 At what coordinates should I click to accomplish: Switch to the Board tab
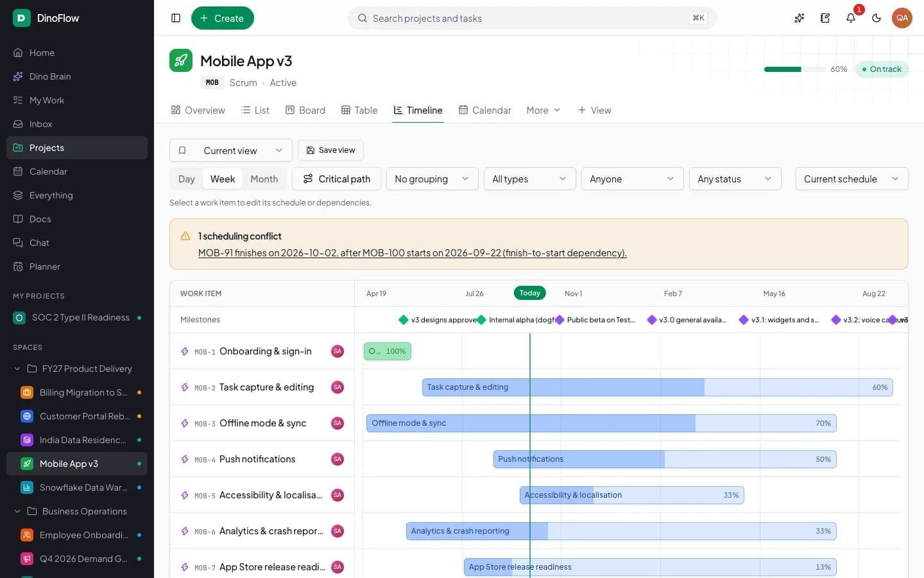tap(305, 110)
